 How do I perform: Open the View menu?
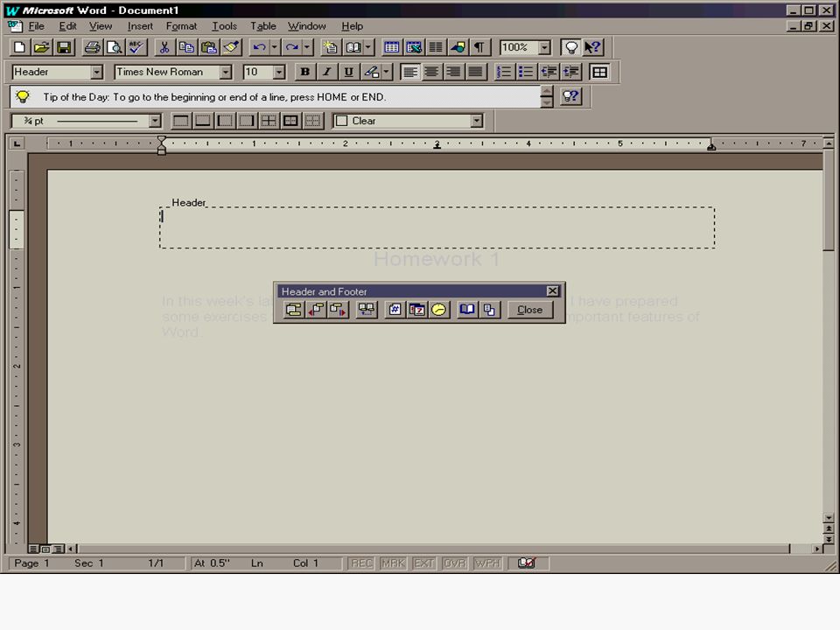click(x=101, y=26)
